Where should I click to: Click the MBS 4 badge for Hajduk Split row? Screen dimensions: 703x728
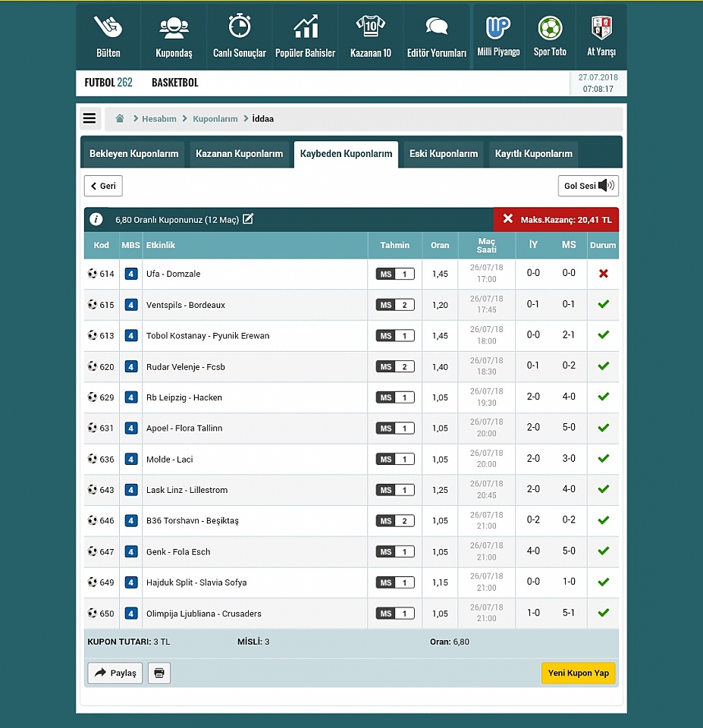[x=131, y=582]
